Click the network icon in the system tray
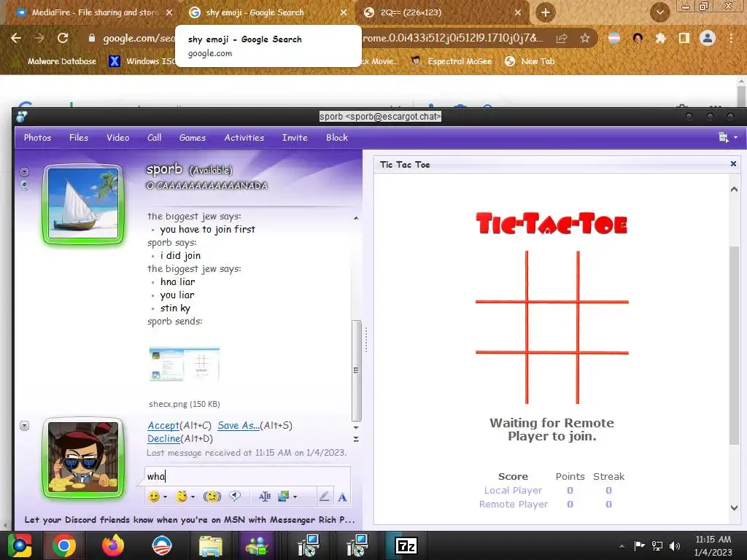747x560 pixels. tap(657, 545)
